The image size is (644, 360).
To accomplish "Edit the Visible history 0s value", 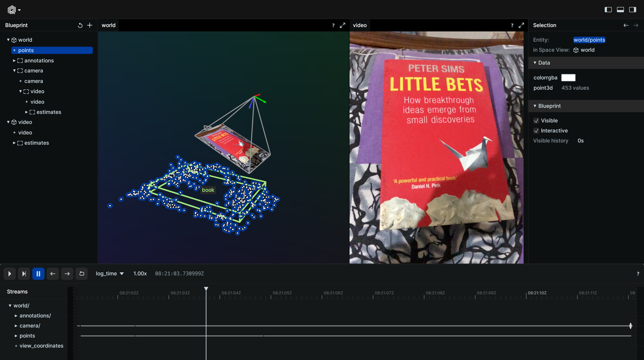I will (581, 141).
